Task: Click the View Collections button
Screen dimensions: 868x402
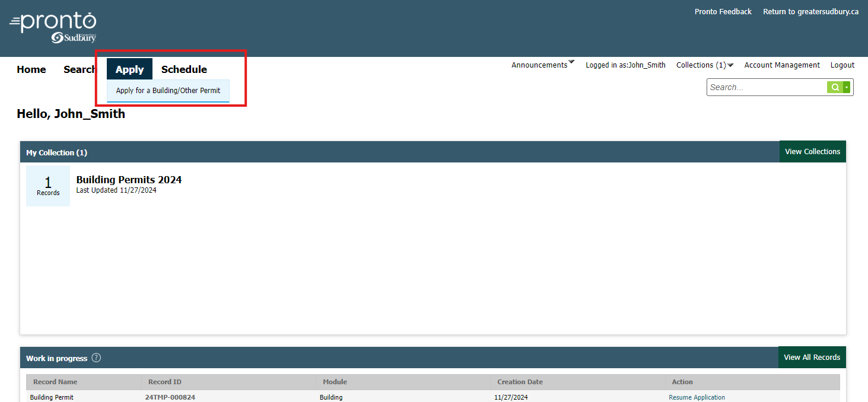Action: coord(812,151)
